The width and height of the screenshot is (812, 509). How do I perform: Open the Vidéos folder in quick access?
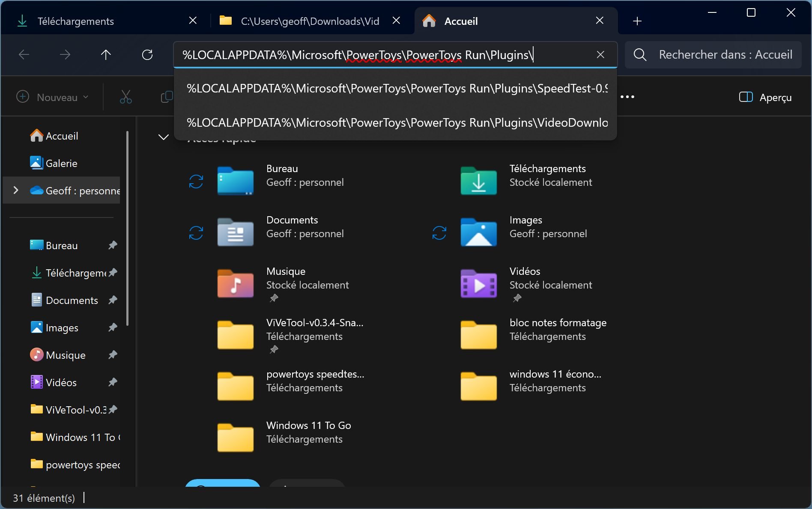(x=526, y=283)
